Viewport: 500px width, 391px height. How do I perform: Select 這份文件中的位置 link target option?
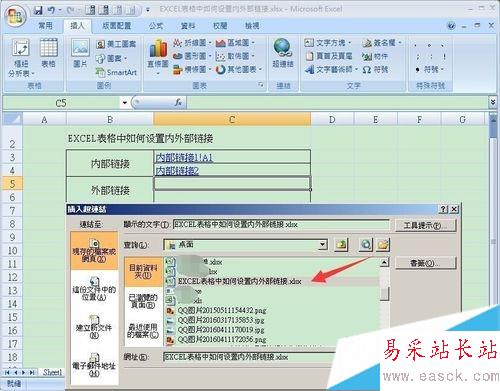click(x=94, y=289)
